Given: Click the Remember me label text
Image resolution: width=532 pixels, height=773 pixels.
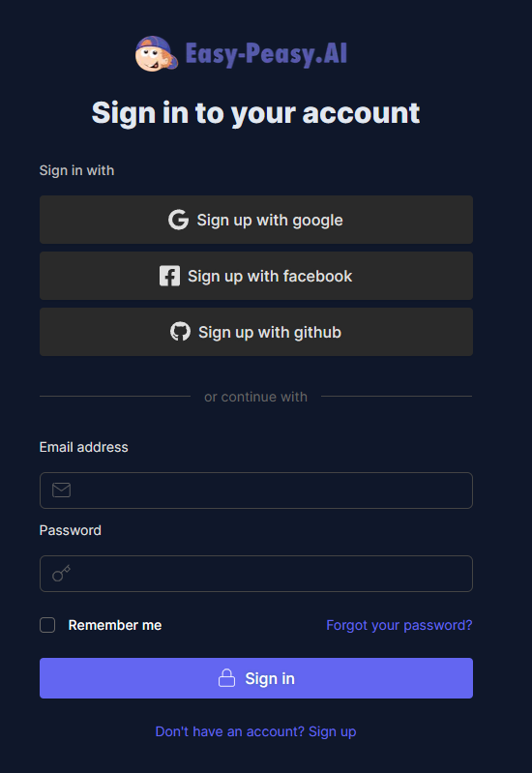Looking at the screenshot, I should 115,625.
